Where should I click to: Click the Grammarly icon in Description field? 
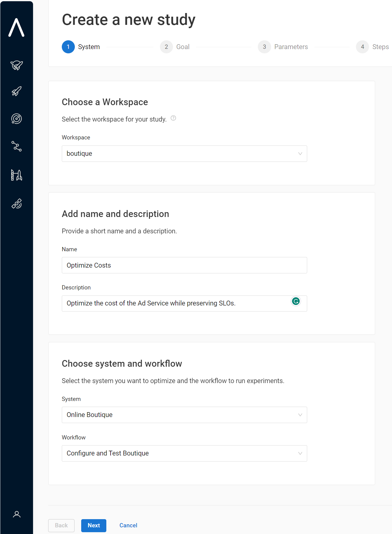[296, 301]
